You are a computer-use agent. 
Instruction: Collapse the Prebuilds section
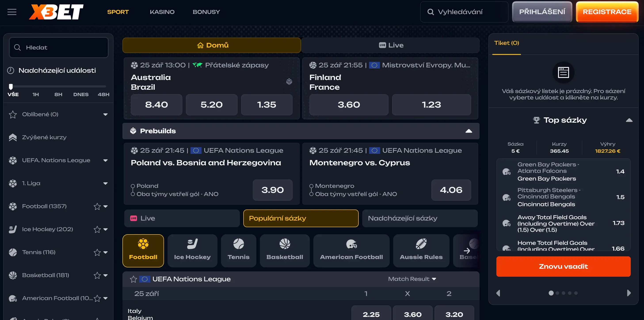click(469, 131)
